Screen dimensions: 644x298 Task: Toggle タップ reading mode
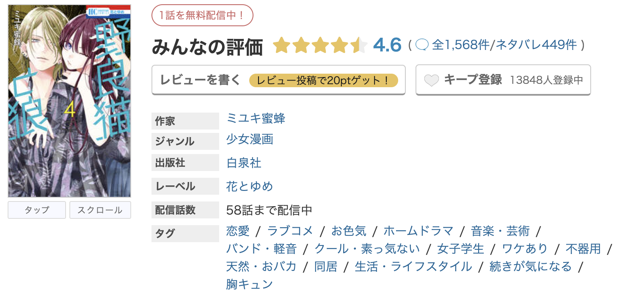pyautogui.click(x=36, y=210)
